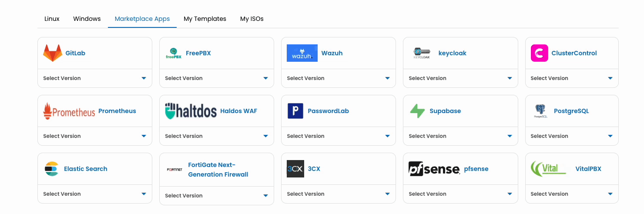Open FreePBX Select Version dropdown
This screenshot has width=644, height=214.
[x=217, y=78]
